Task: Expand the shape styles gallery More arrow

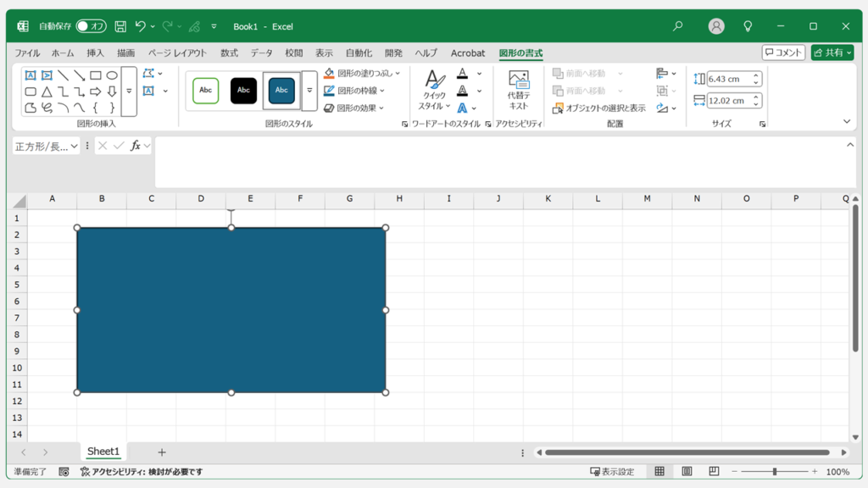Action: pyautogui.click(x=309, y=90)
